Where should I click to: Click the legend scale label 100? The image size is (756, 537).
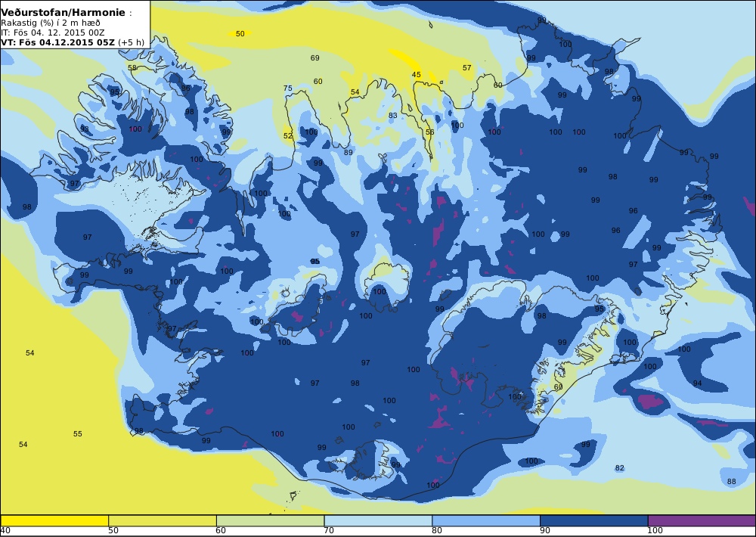coord(655,531)
